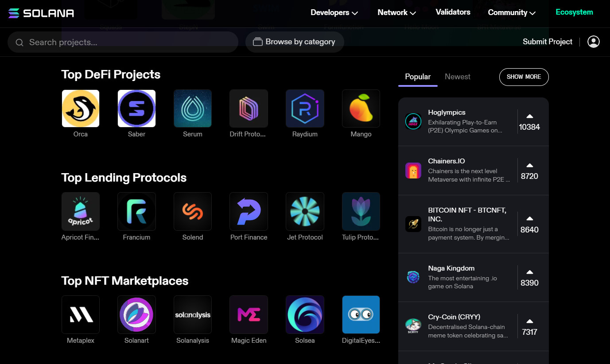Switch to the Popular tab
610x364 pixels.
pos(418,77)
